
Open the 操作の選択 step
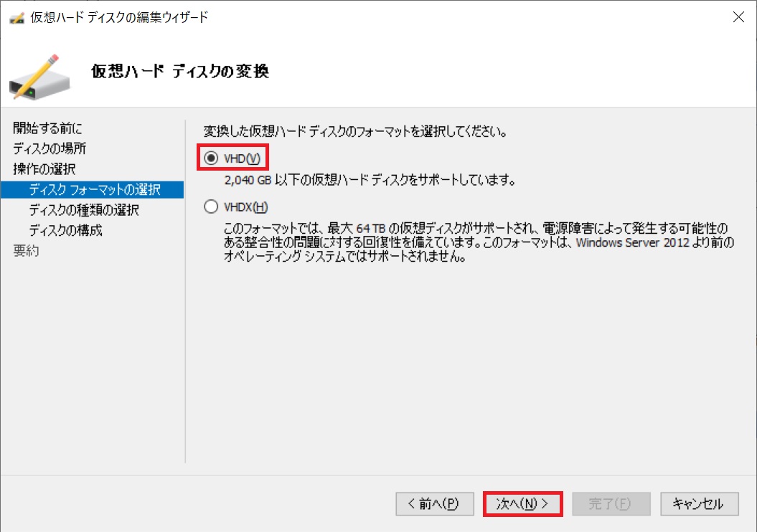coord(44,168)
